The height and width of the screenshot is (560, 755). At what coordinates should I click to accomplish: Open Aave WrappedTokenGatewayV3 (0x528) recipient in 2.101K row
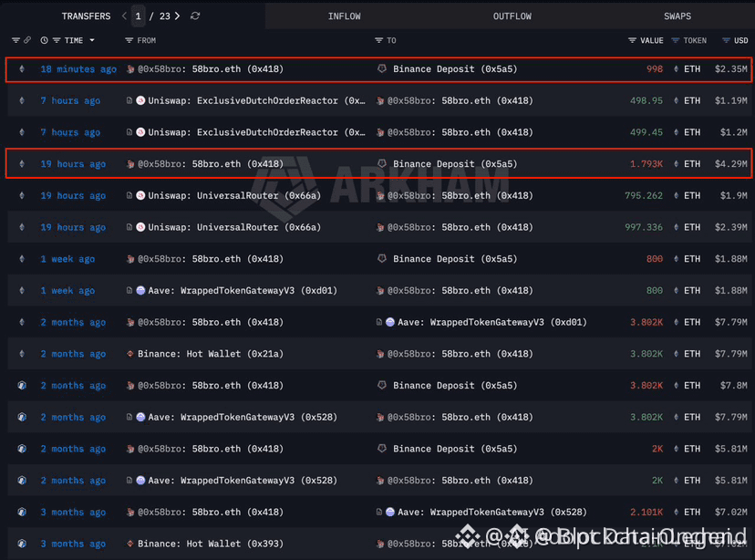point(492,513)
